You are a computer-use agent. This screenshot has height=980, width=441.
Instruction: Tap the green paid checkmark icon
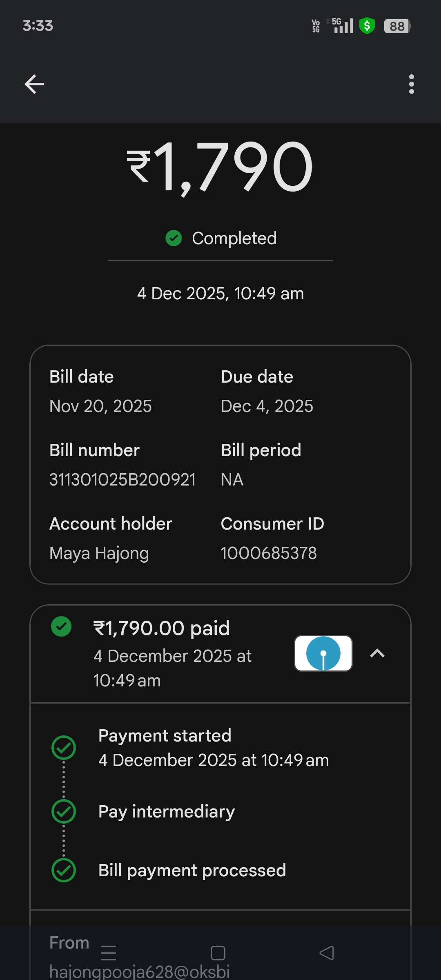pos(61,626)
